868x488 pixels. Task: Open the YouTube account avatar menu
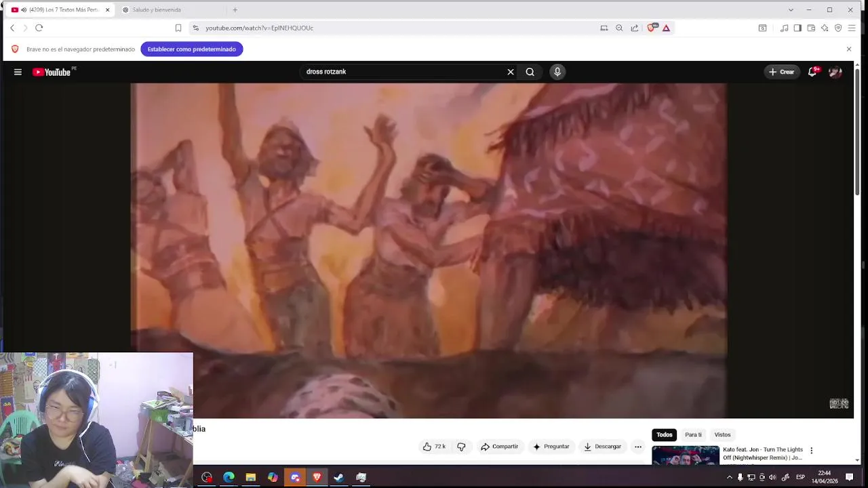pyautogui.click(x=835, y=72)
